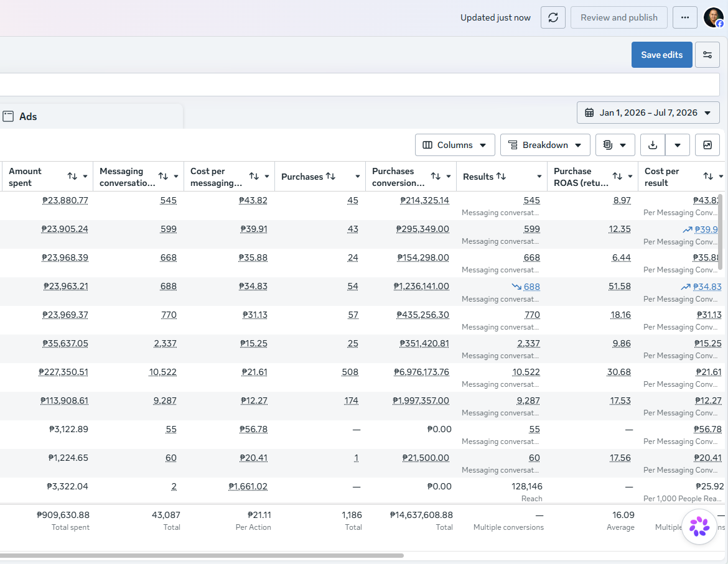Screen dimensions: 728x564
Task: Click messaging conversations value 10,522
Action: tap(163, 372)
